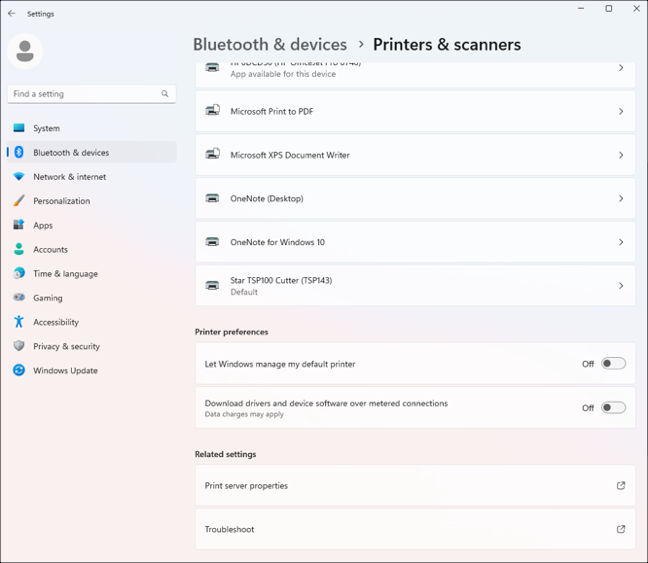Go to Privacy & security settings

coord(92,346)
